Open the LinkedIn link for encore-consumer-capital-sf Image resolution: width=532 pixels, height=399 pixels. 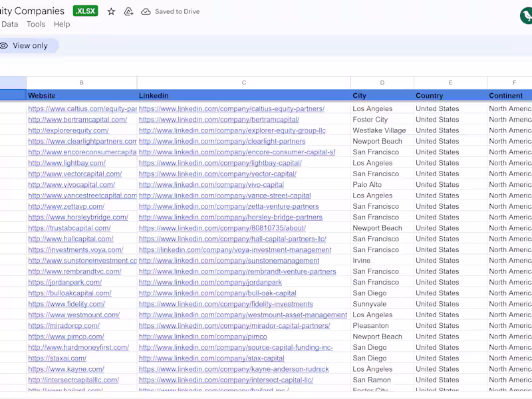[x=237, y=152]
